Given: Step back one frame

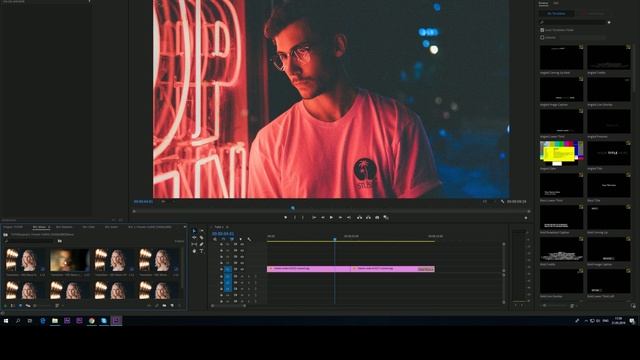Looking at the screenshot, I should point(322,218).
